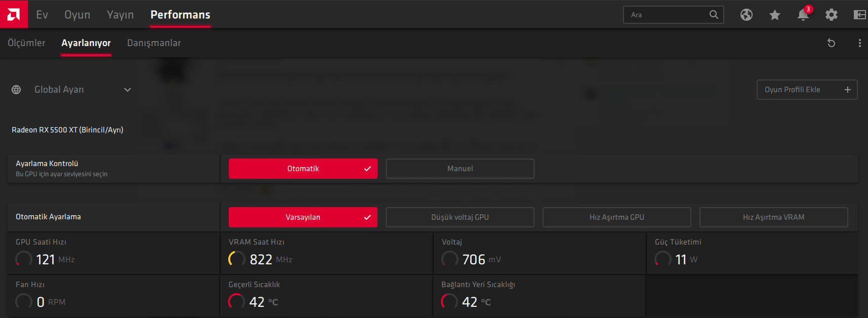
Task: Click the plus icon on Oyun Profili Ekle
Action: [848, 90]
